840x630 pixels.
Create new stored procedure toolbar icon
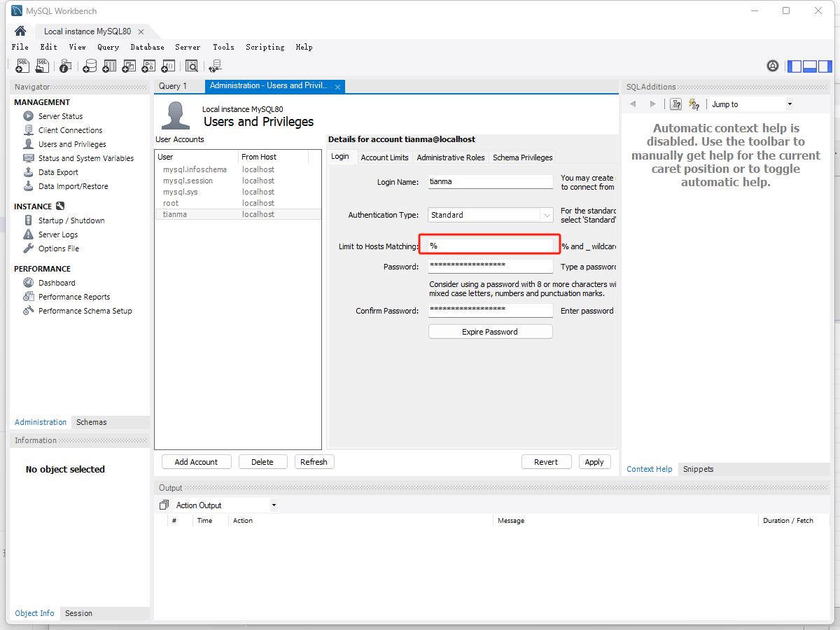click(148, 66)
